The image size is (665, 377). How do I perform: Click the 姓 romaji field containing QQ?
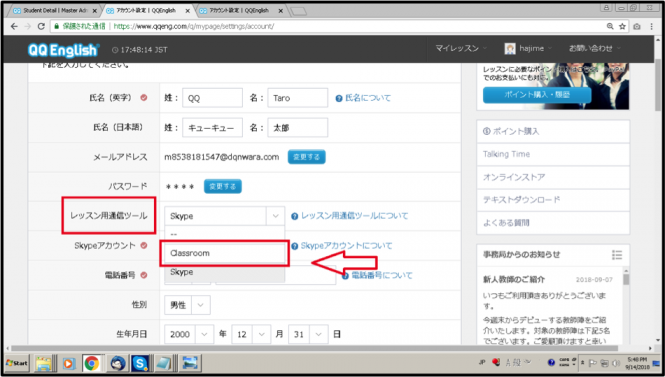pos(212,98)
